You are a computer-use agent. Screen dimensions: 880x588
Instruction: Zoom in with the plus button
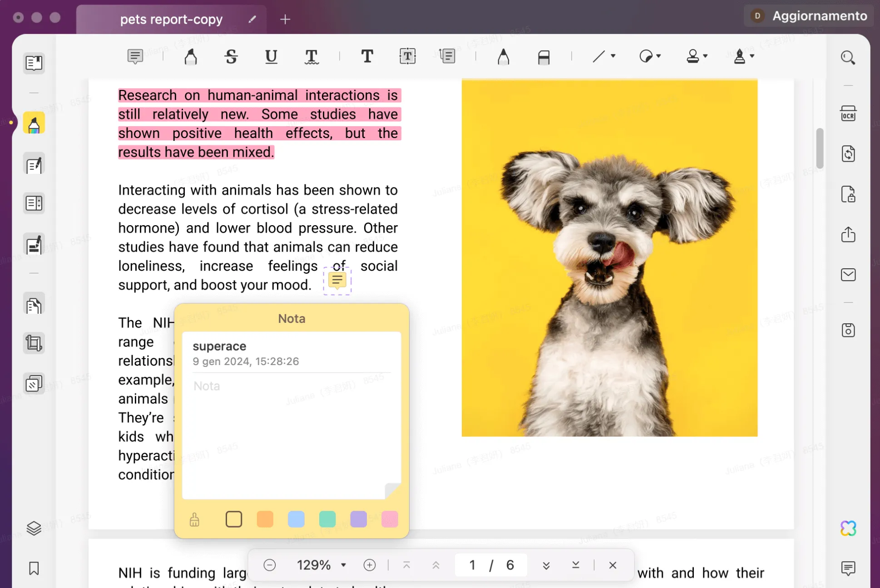click(x=370, y=565)
